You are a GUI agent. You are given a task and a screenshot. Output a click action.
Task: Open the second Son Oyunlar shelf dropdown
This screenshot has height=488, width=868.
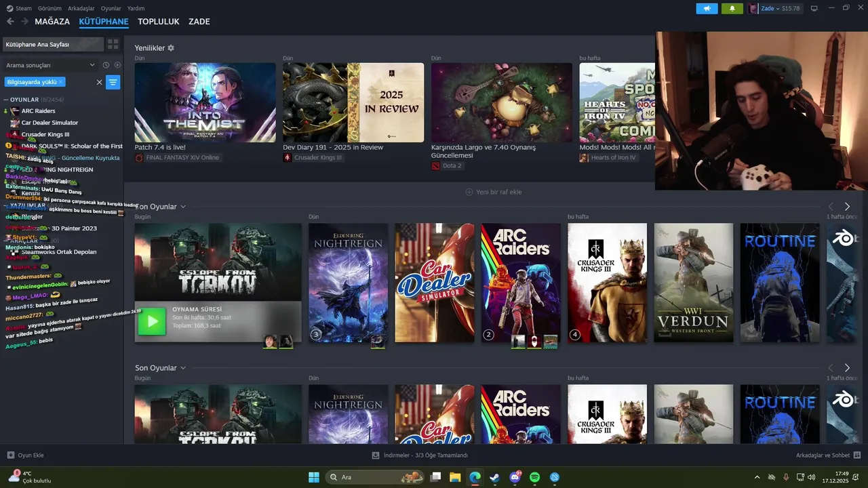(x=183, y=368)
